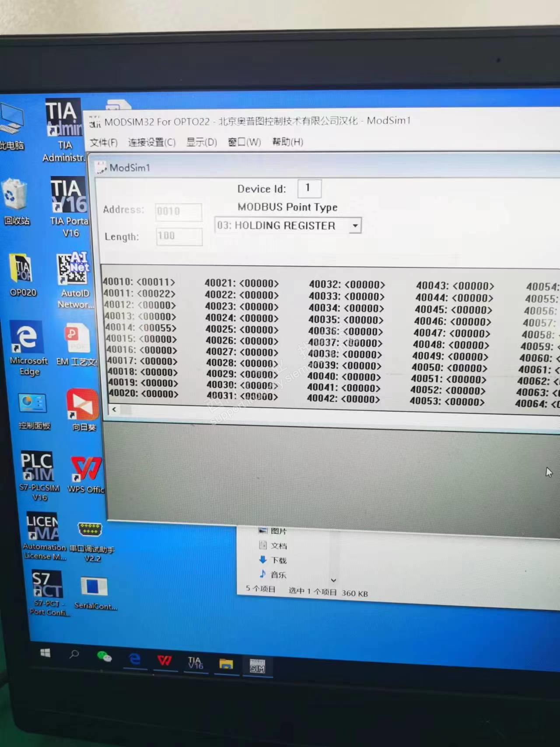560x747 pixels.
Task: Open the TIA Administrator desktop icon
Action: coord(64,130)
